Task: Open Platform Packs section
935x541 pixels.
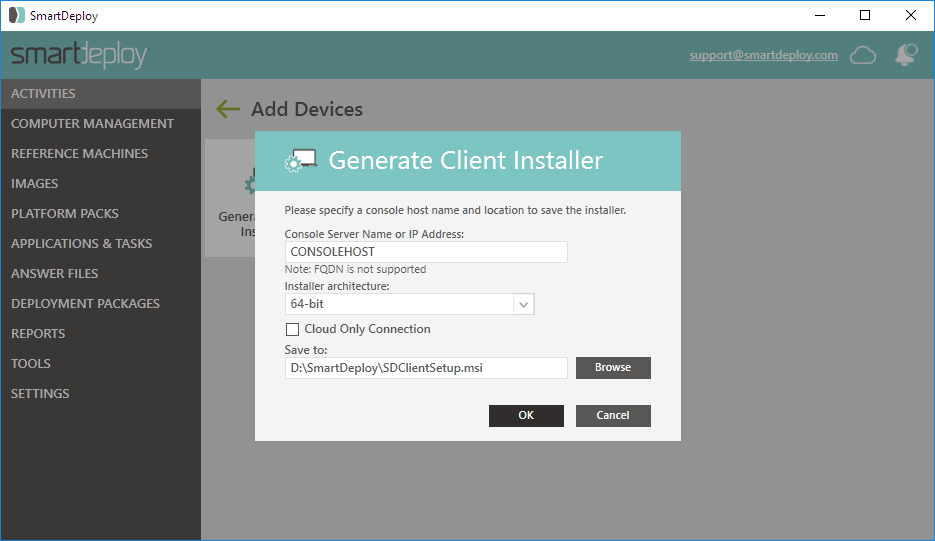Action: (101, 214)
